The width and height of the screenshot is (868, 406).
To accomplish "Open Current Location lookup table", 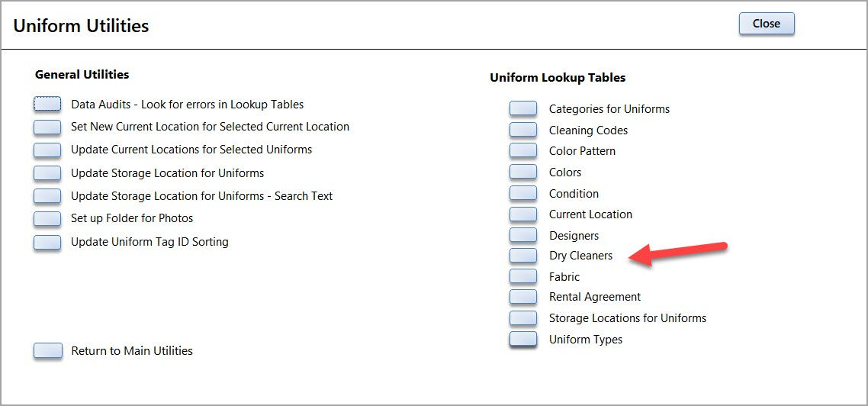I will (x=523, y=214).
